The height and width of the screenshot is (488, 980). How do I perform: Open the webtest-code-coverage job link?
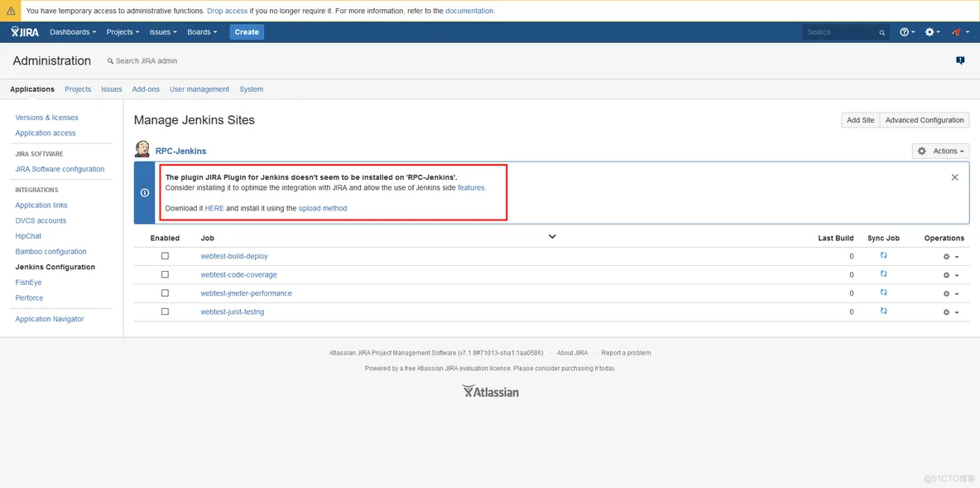click(x=238, y=275)
